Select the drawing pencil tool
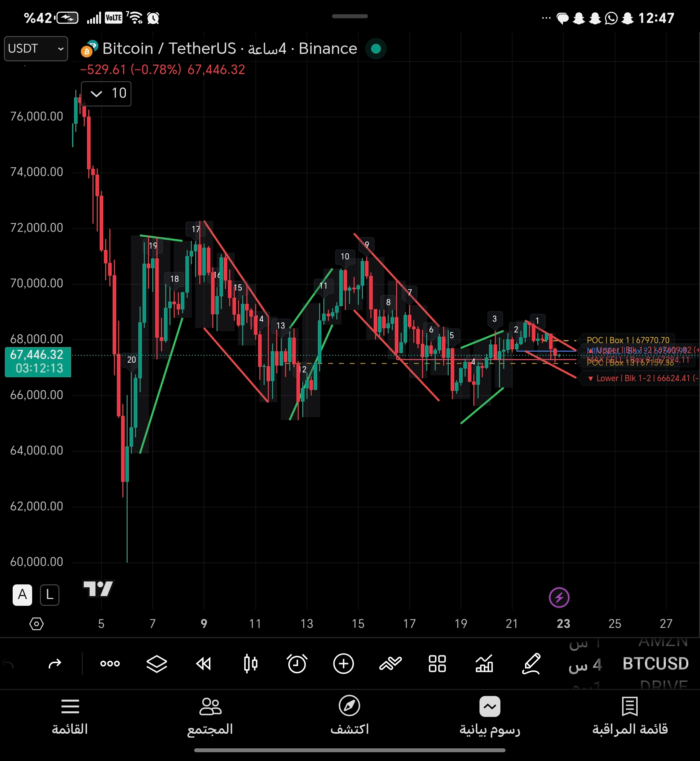The image size is (700, 761). 531,663
